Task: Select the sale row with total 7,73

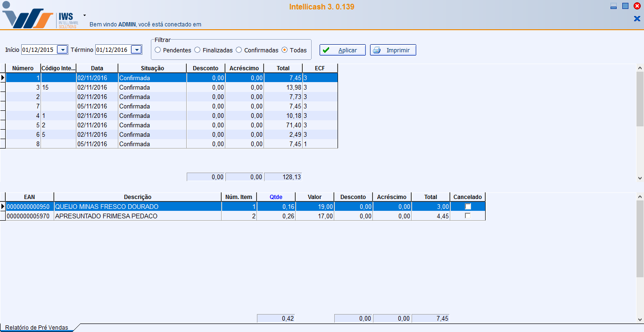Action: coord(172,97)
